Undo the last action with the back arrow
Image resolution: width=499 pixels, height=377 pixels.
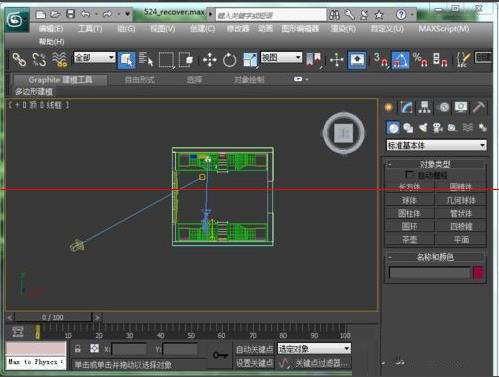coord(86,14)
